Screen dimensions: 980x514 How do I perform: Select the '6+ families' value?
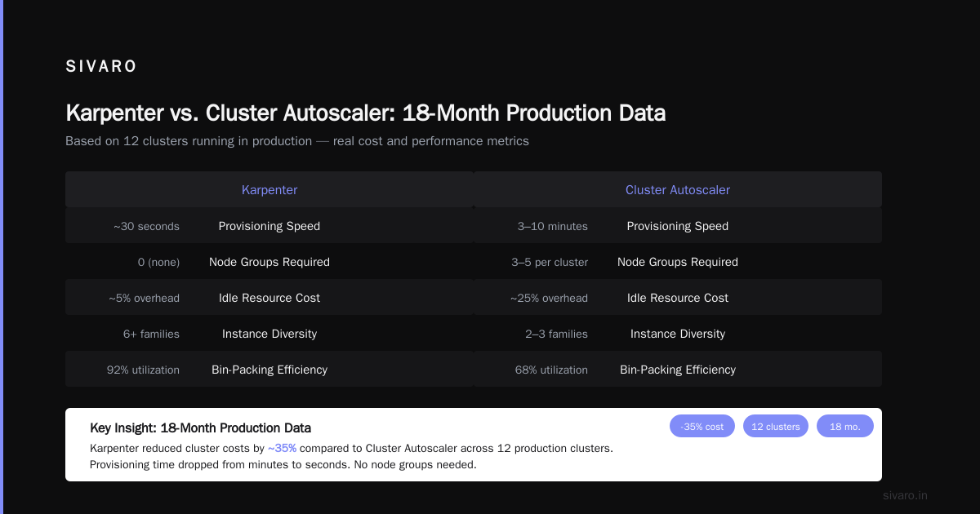152,334
